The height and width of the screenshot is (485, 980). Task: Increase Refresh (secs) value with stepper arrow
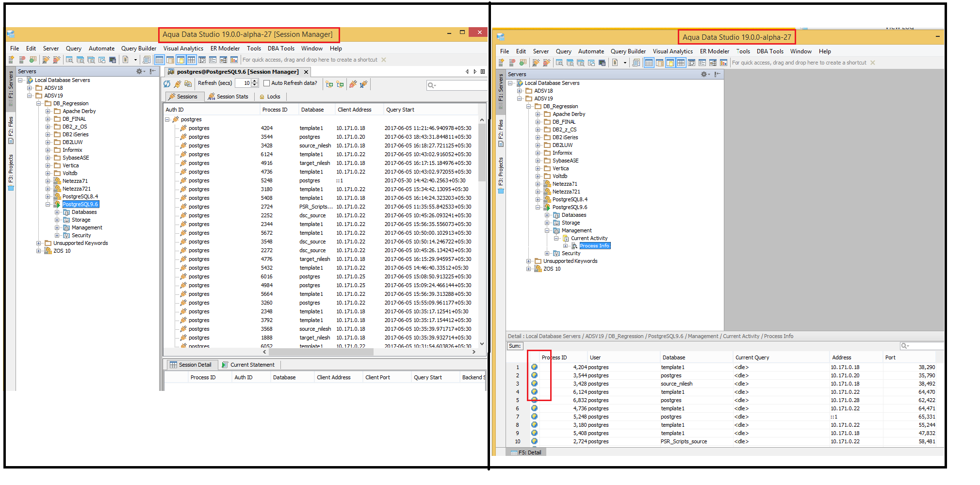coord(255,81)
